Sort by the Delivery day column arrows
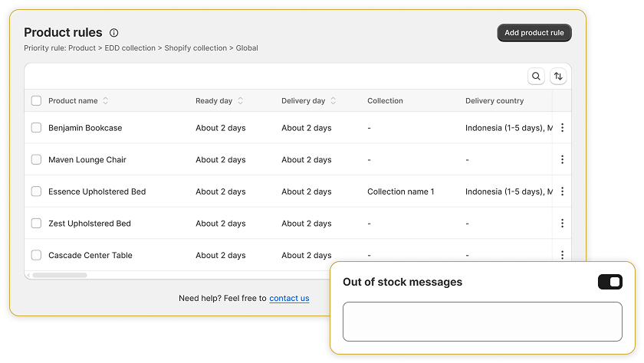This screenshot has height=363, width=644. click(333, 101)
